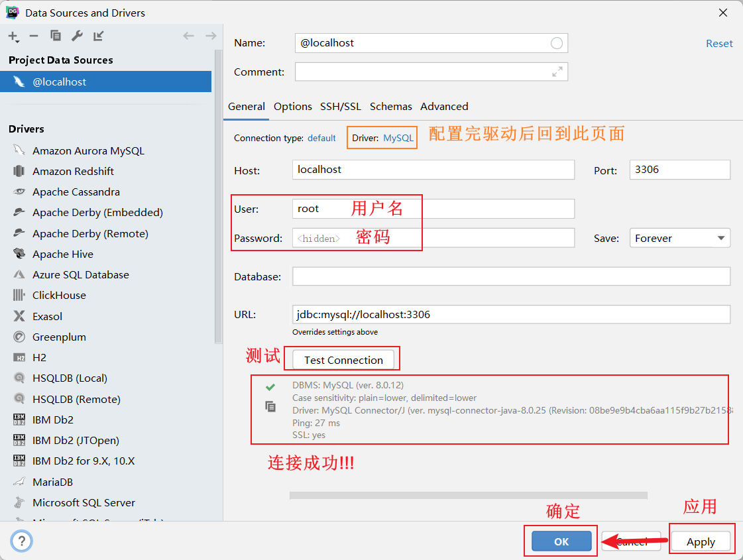Select HSQLDB (Local) driver
Image resolution: width=743 pixels, height=560 pixels.
tap(70, 378)
